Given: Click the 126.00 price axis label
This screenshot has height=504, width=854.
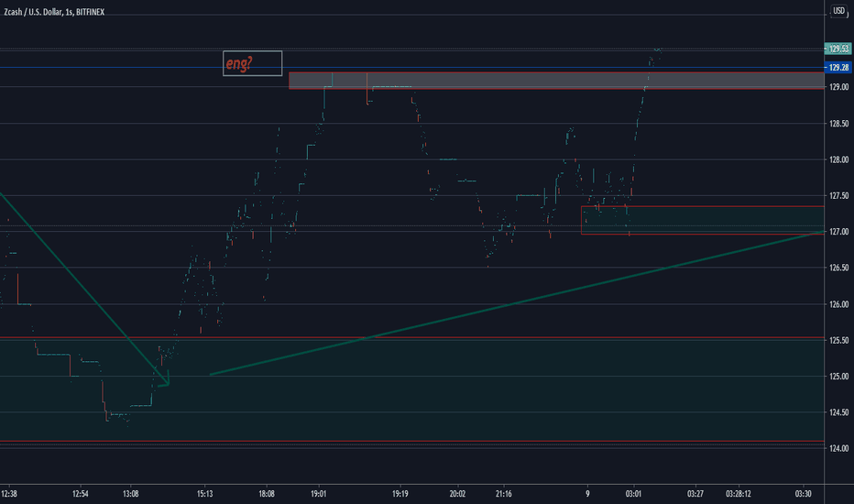Looking at the screenshot, I should [838, 304].
